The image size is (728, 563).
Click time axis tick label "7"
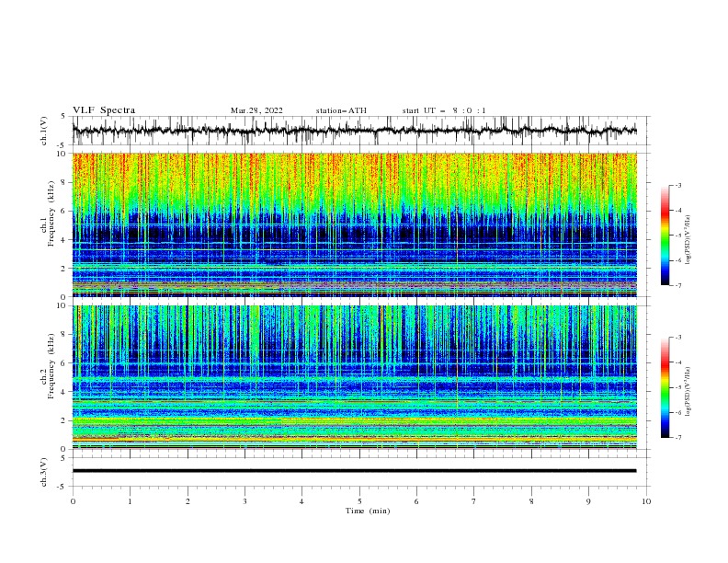(474, 501)
